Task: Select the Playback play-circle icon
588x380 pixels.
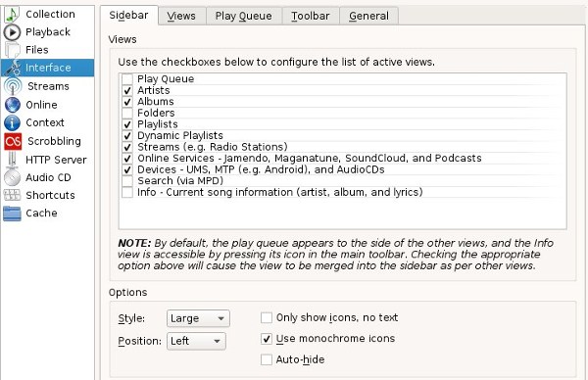Action: click(x=12, y=32)
